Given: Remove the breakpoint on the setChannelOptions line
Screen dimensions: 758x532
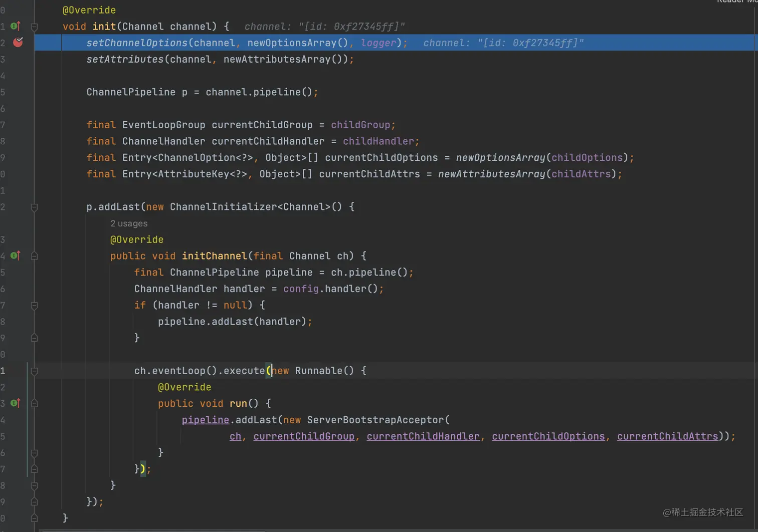Looking at the screenshot, I should click(18, 42).
